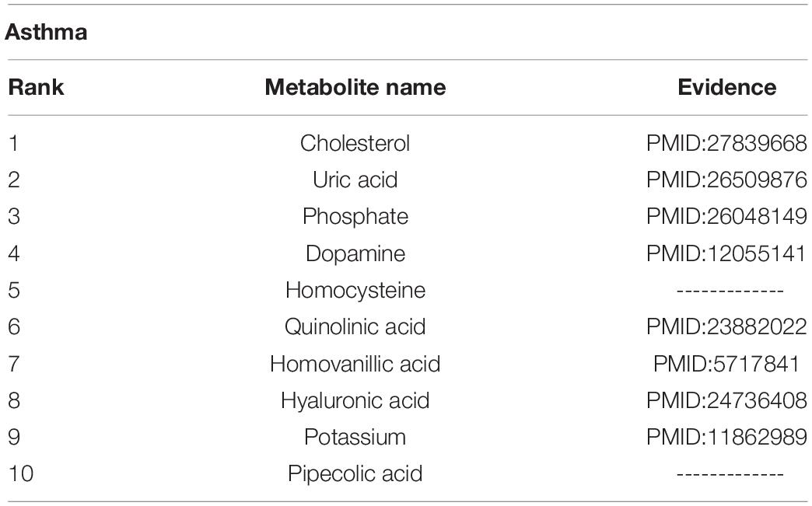Click the Pipecolic acid metabolite name
This screenshot has height=506, width=812.
(355, 473)
